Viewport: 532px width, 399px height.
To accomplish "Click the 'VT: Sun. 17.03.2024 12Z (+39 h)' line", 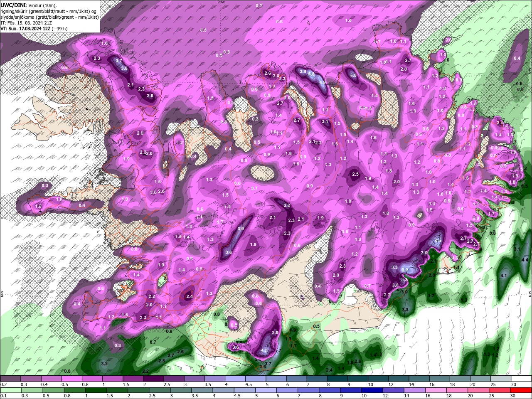I will pos(34,29).
